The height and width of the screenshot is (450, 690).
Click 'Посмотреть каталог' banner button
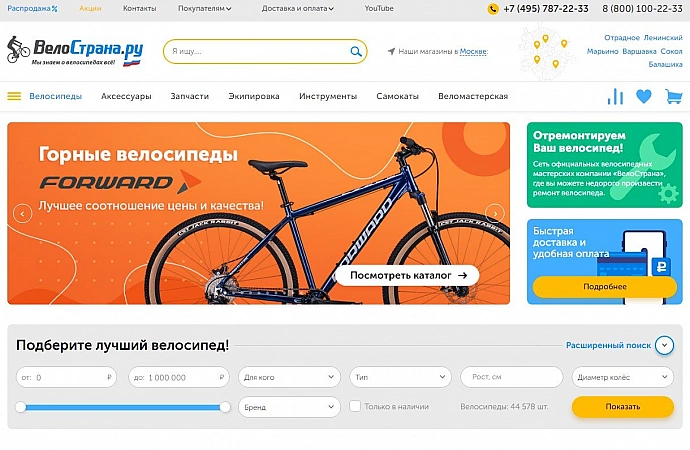point(407,275)
